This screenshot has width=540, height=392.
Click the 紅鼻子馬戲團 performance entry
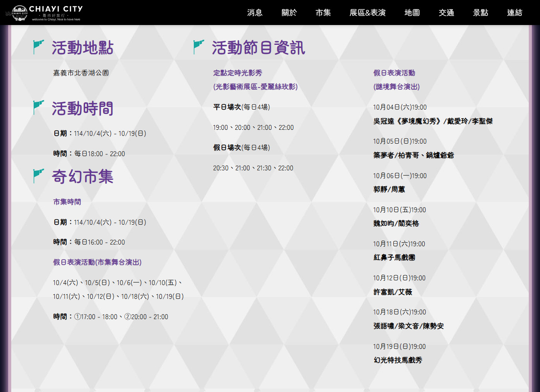(394, 257)
